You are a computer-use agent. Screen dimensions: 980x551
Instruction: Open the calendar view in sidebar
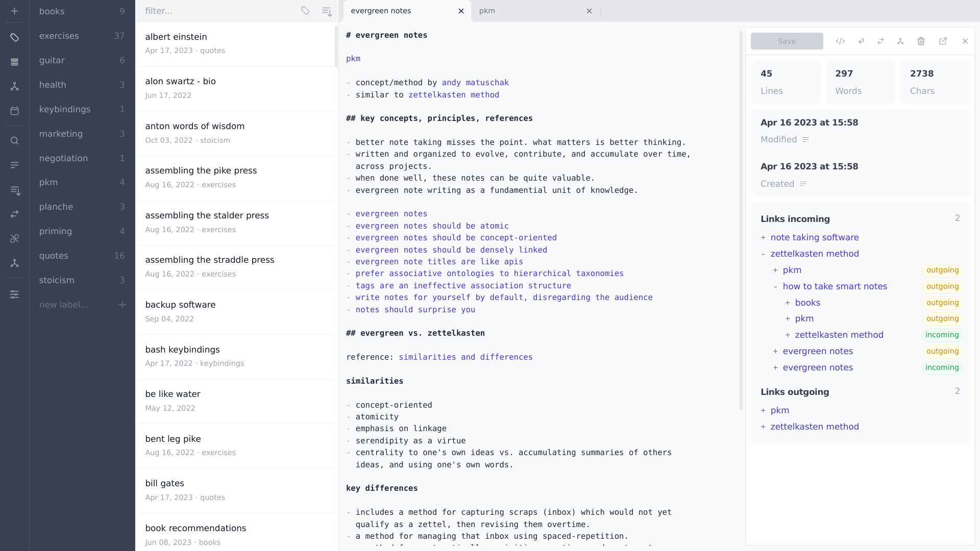click(x=14, y=111)
